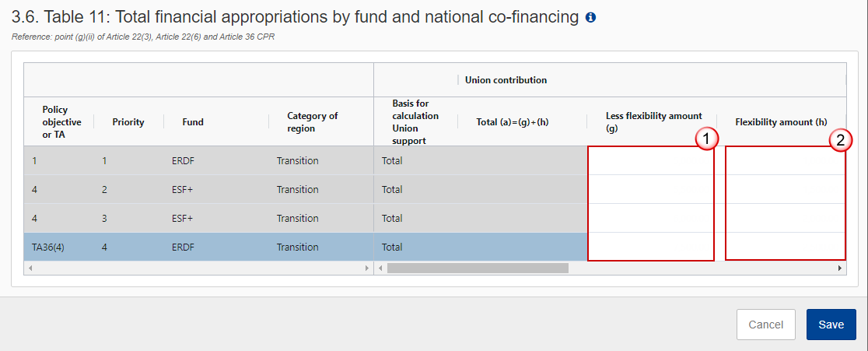
Task: Select the priority 2 ESF+ Transition row
Action: [199, 189]
